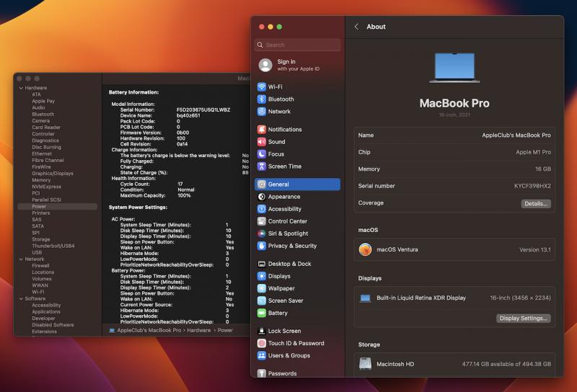The width and height of the screenshot is (577, 392).
Task: Click the Version 13.1 text
Action: [535, 250]
